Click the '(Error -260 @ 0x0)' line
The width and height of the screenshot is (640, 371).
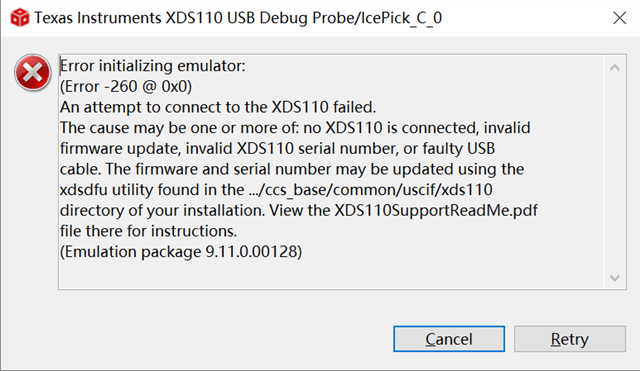(x=126, y=87)
